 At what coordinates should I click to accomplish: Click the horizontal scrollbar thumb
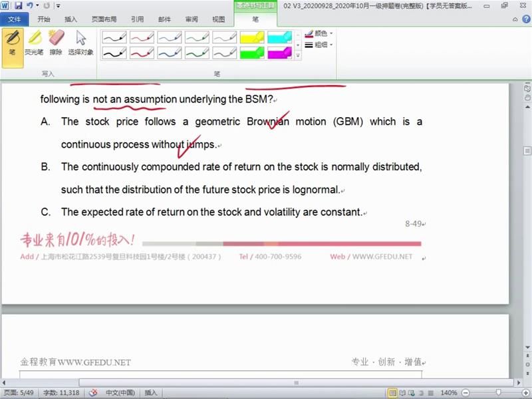[x=296, y=383]
